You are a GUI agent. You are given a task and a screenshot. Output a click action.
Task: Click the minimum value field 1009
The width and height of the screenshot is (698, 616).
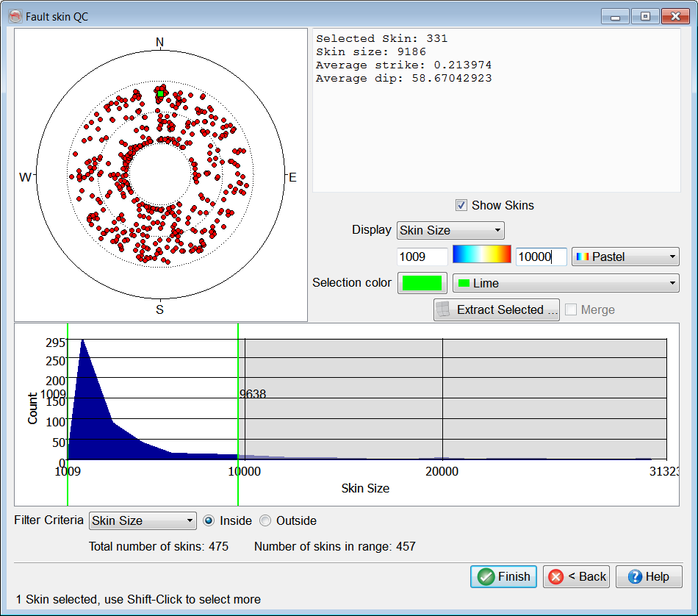tap(422, 257)
